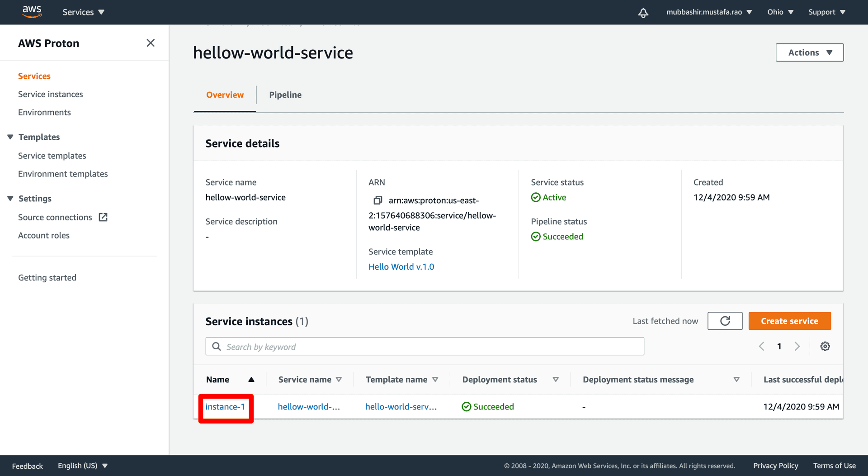Click the Pipeline Succeeded check icon
Image resolution: width=868 pixels, height=476 pixels.
coord(536,237)
